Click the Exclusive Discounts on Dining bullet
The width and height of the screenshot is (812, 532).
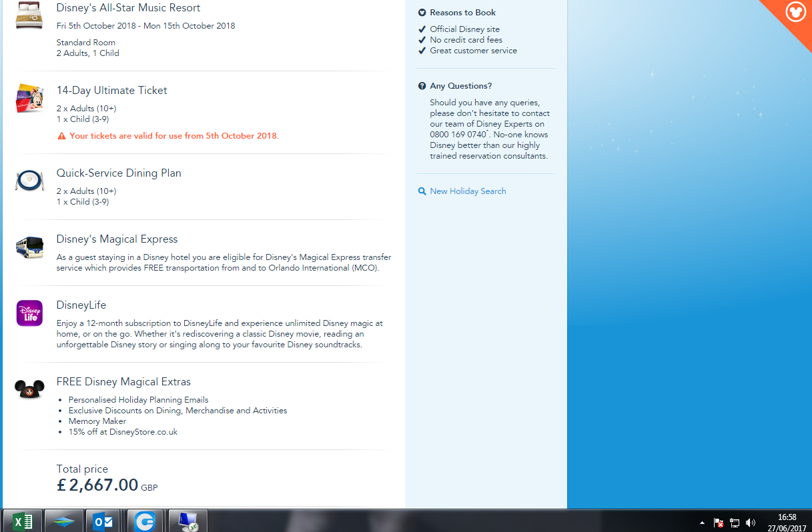pos(177,411)
